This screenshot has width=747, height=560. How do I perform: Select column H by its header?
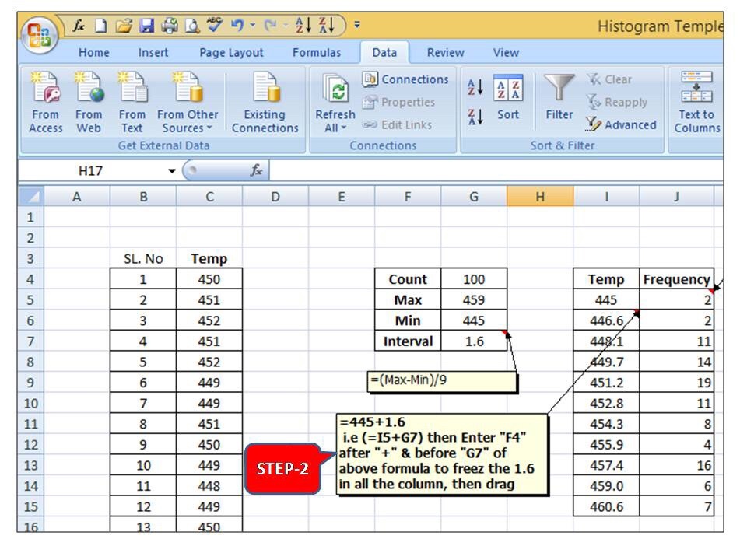pyautogui.click(x=540, y=197)
